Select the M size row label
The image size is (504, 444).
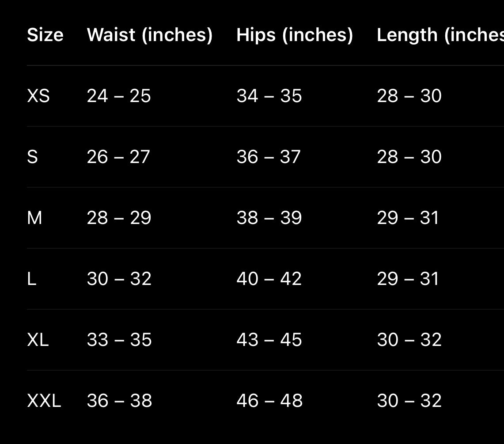(34, 218)
